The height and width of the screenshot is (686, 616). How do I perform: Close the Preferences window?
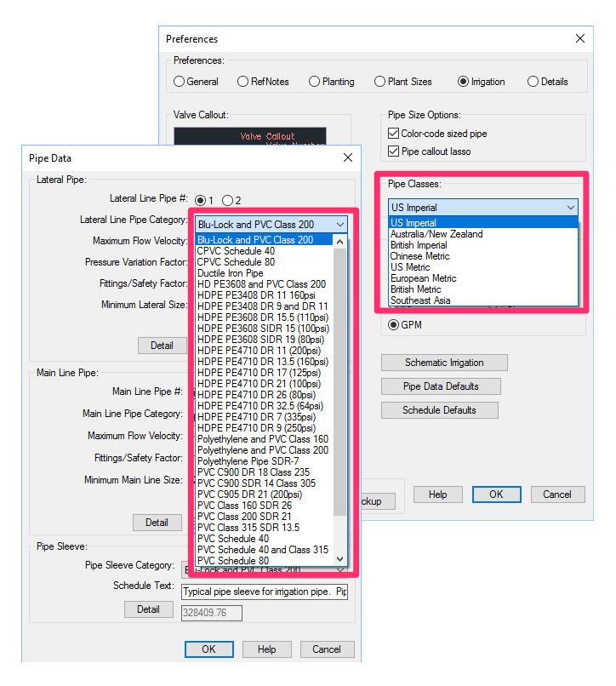coord(580,38)
